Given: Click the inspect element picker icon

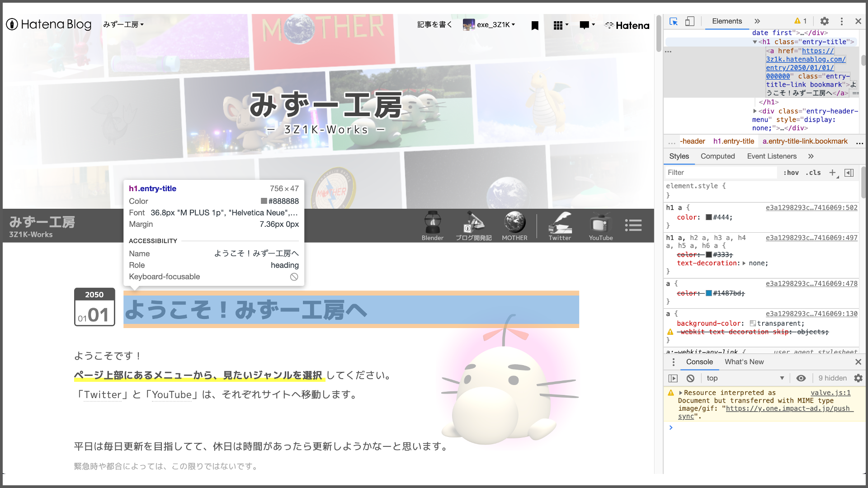Looking at the screenshot, I should [x=674, y=21].
